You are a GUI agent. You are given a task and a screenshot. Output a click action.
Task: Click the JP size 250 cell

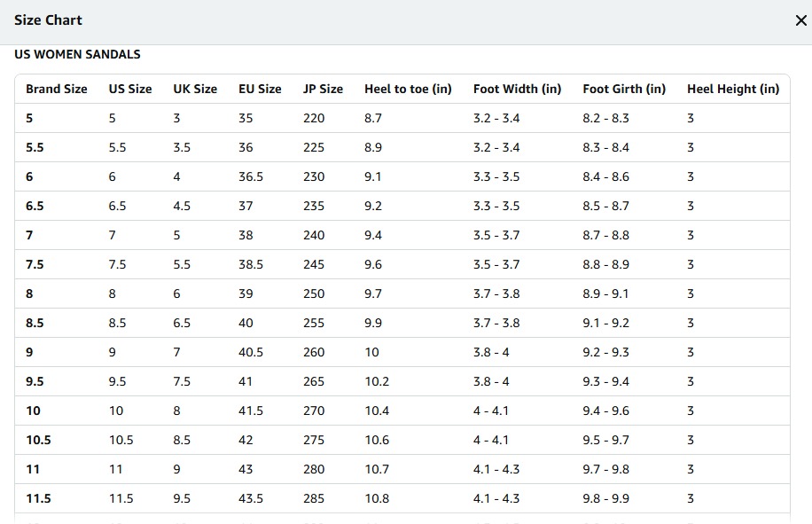[314, 293]
